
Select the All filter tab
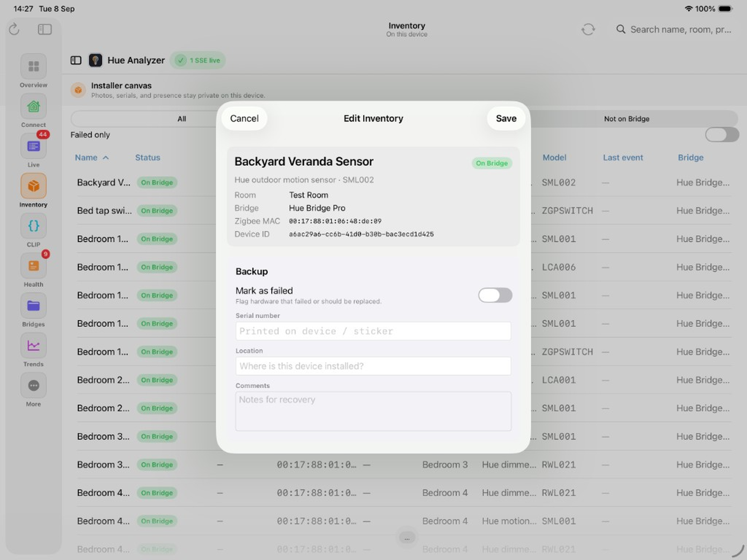[182, 119]
